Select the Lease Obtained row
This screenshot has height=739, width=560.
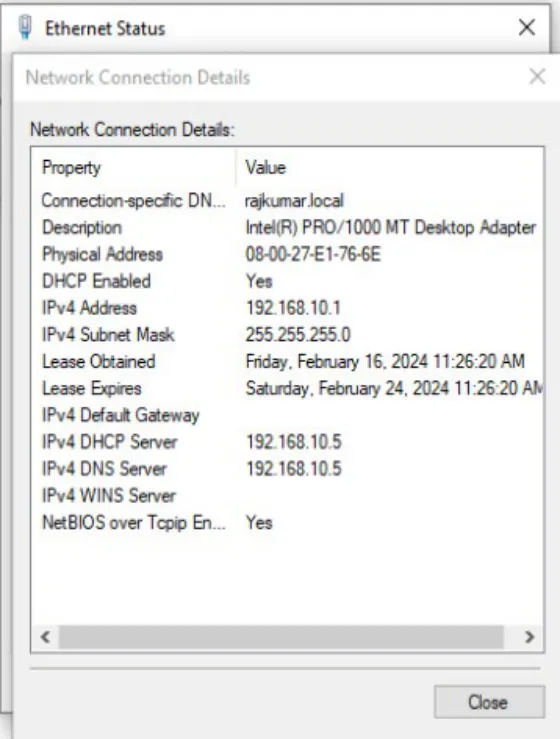287,362
